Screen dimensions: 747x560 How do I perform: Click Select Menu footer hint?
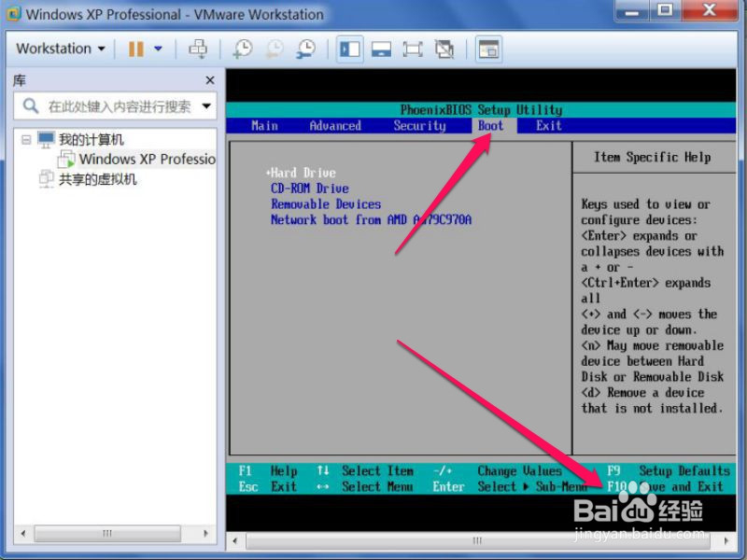coord(377,486)
